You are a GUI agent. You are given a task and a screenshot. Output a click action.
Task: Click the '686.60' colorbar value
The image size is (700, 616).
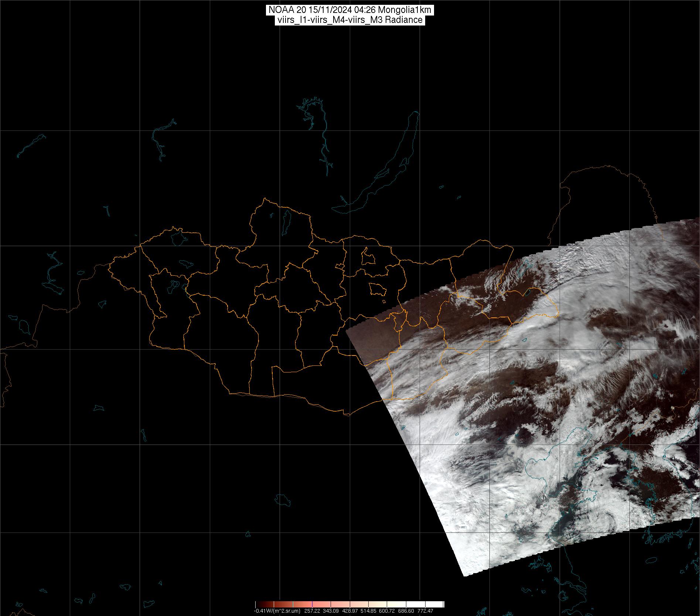[x=407, y=611]
